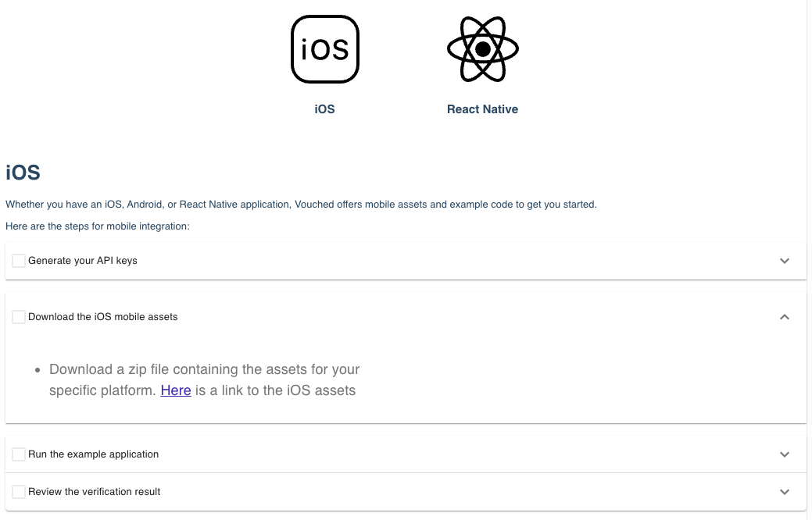812x520 pixels.
Task: Click the Download the iOS mobile assets title
Action: 103,317
